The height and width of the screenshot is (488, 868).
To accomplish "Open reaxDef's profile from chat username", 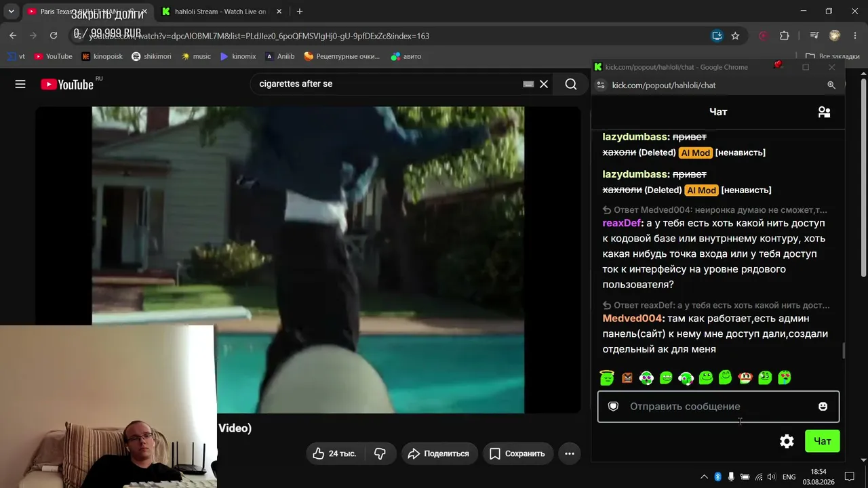I will [x=622, y=223].
